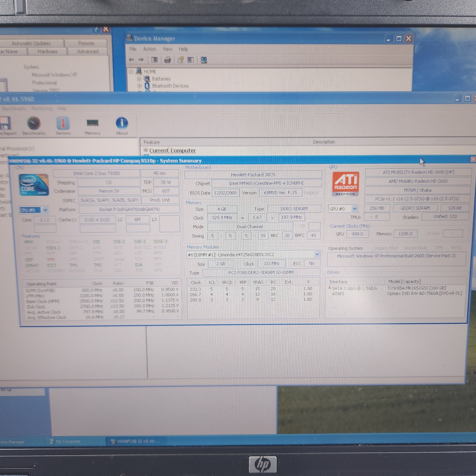Expand the Batteries tree node
This screenshot has width=476, height=476.
139,79
